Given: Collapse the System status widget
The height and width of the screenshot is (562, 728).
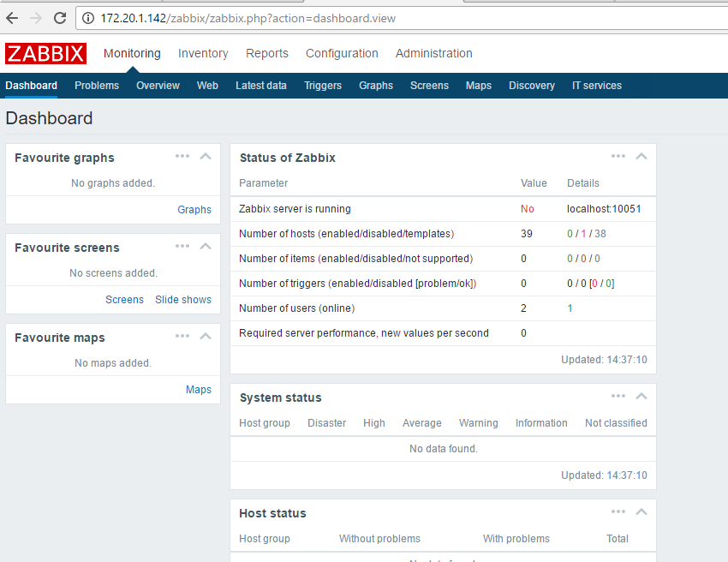Looking at the screenshot, I should point(641,396).
